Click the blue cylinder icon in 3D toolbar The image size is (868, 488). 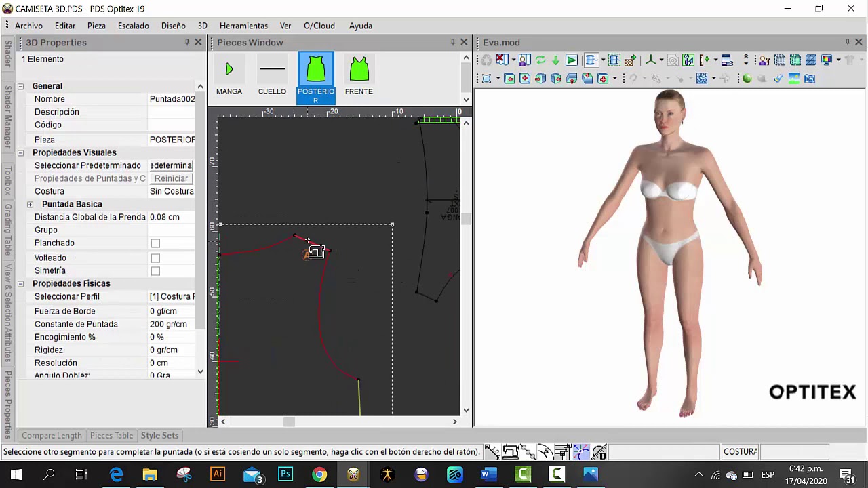(591, 60)
